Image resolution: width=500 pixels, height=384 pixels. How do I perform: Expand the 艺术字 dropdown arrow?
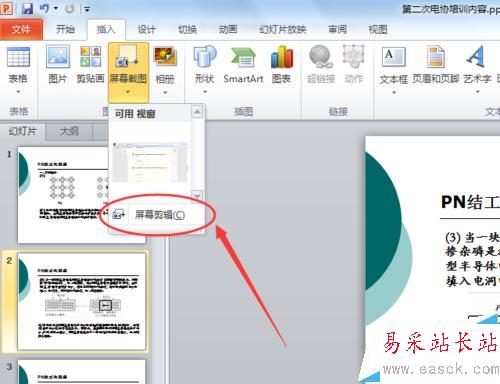477,92
